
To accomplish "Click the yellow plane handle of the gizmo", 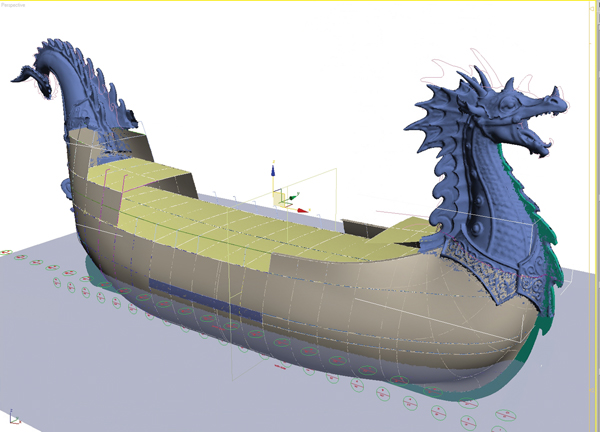I will pos(282,194).
